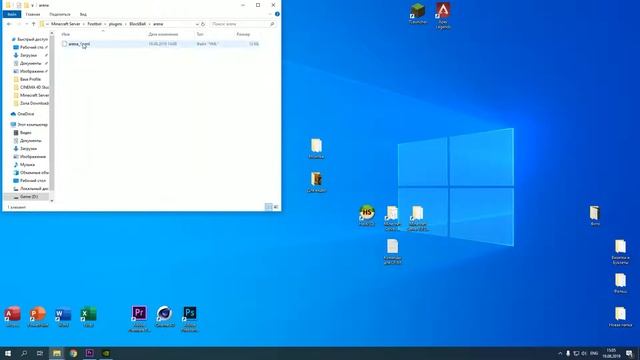This screenshot has height=360, width=640.
Task: Open Quick Access toolbar customize dropdown
Action: [32, 5]
